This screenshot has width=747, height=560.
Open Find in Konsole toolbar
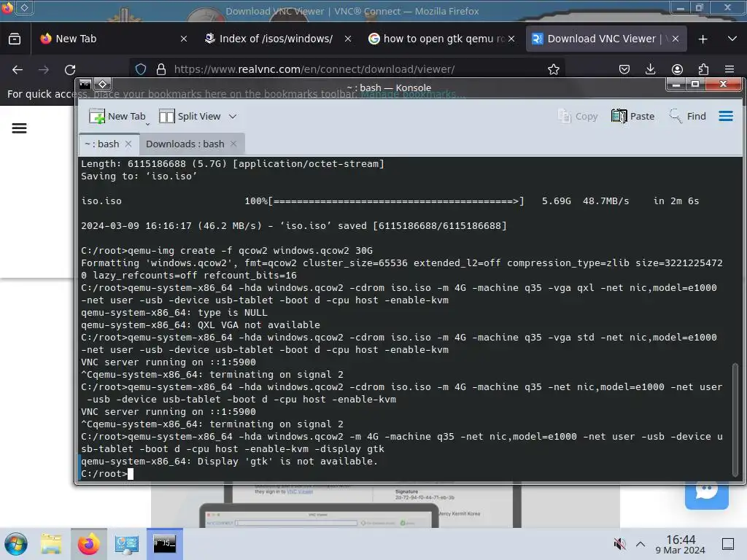[x=687, y=116]
